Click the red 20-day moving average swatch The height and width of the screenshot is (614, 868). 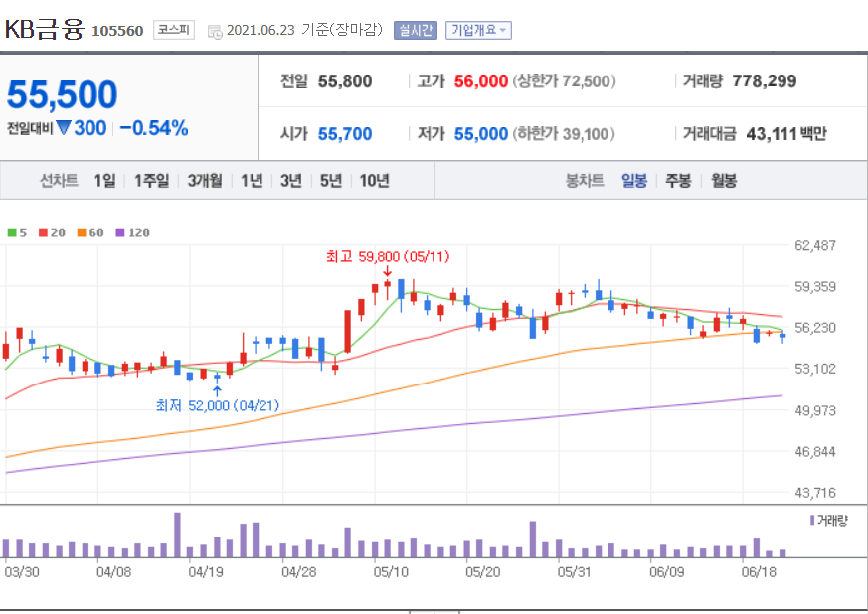[43, 232]
